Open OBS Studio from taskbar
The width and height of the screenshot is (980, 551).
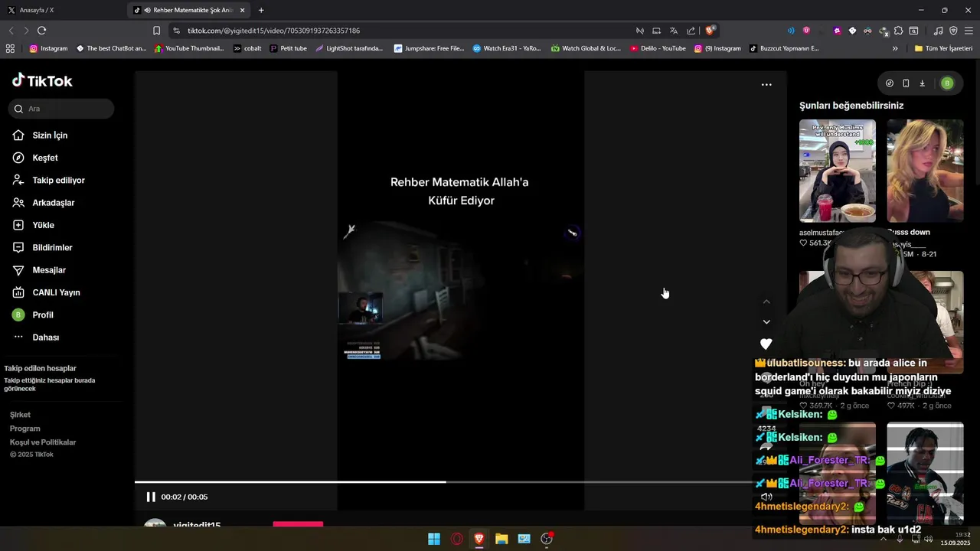[547, 539]
